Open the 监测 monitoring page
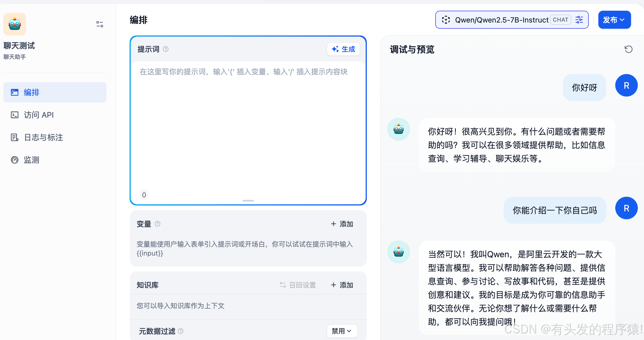 coord(31,160)
